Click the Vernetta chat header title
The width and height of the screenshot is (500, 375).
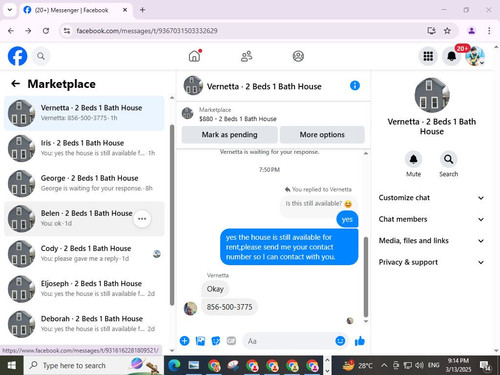(x=264, y=86)
